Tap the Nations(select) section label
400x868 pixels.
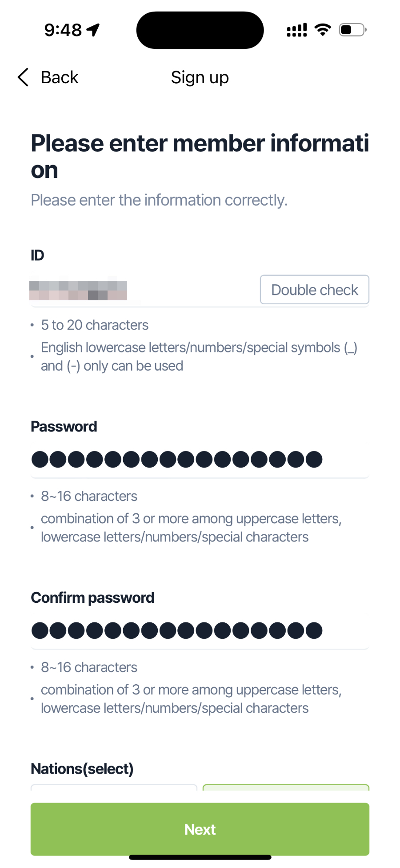[82, 769]
